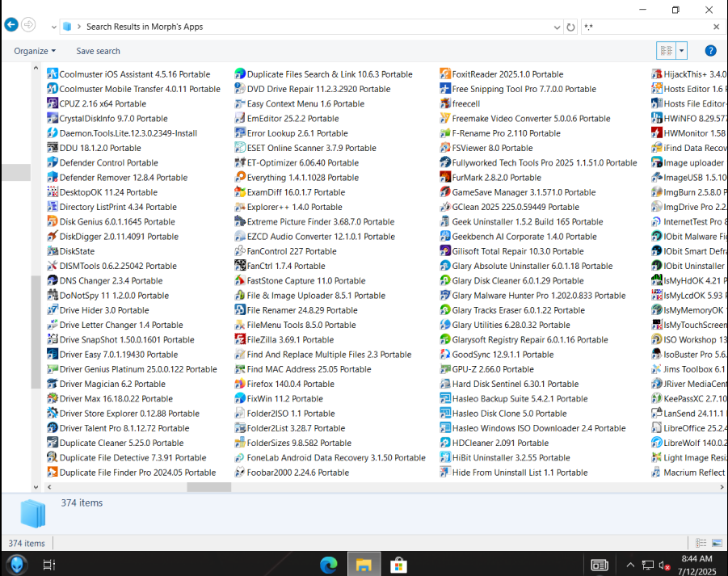Image resolution: width=728 pixels, height=576 pixels.
Task: Open Microsoft Edge from the taskbar
Action: pyautogui.click(x=329, y=565)
